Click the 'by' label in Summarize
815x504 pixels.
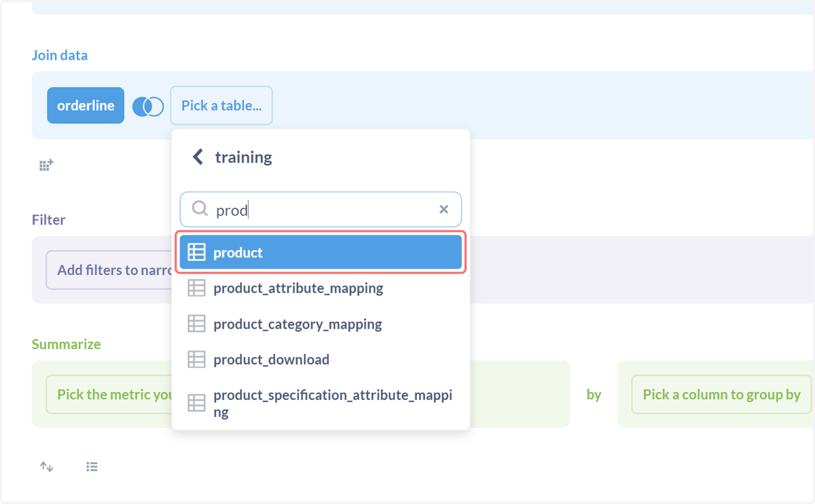[594, 395]
